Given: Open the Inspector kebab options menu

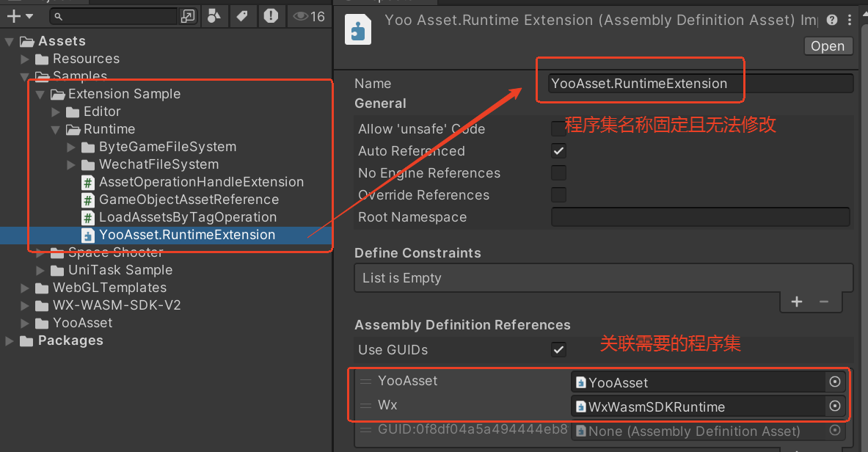Looking at the screenshot, I should (x=850, y=20).
